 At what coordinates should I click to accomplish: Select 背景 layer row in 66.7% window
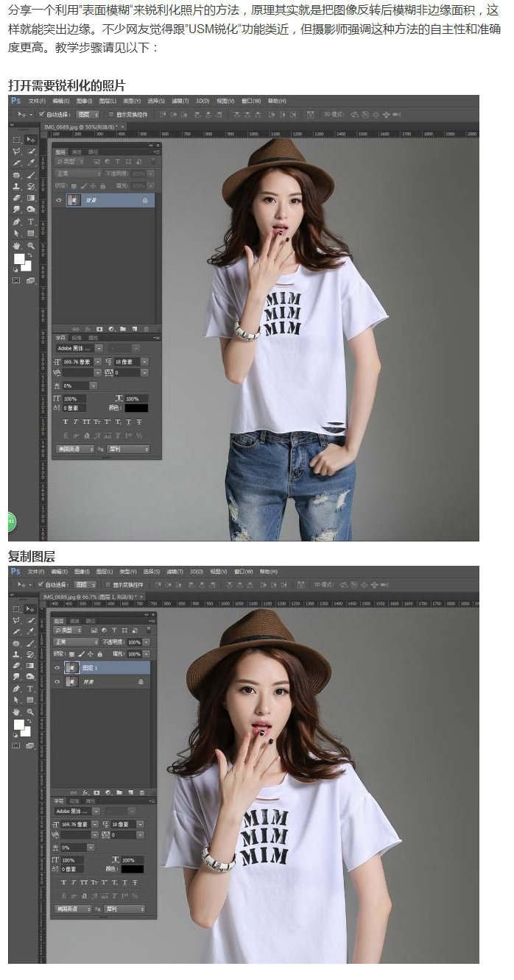pyautogui.click(x=101, y=681)
